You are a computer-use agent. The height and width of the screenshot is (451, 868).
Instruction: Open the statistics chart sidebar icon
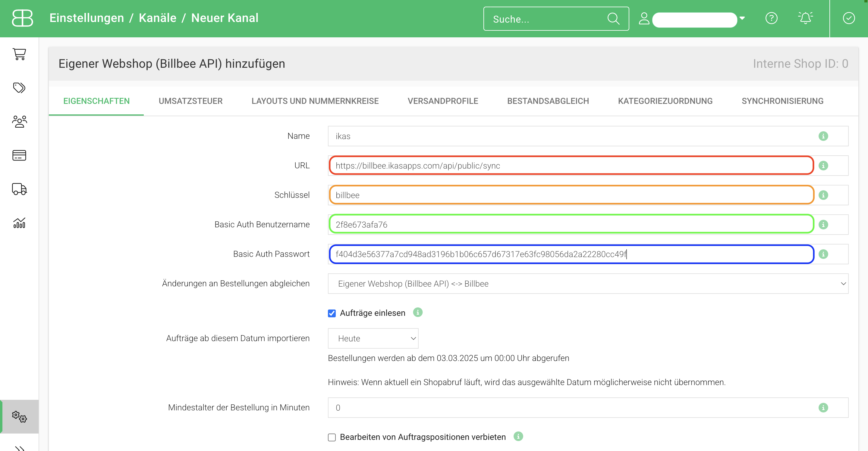19,222
